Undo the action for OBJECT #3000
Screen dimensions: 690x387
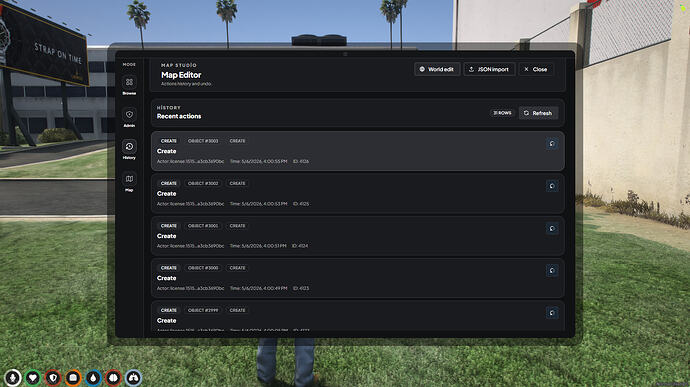tap(552, 271)
